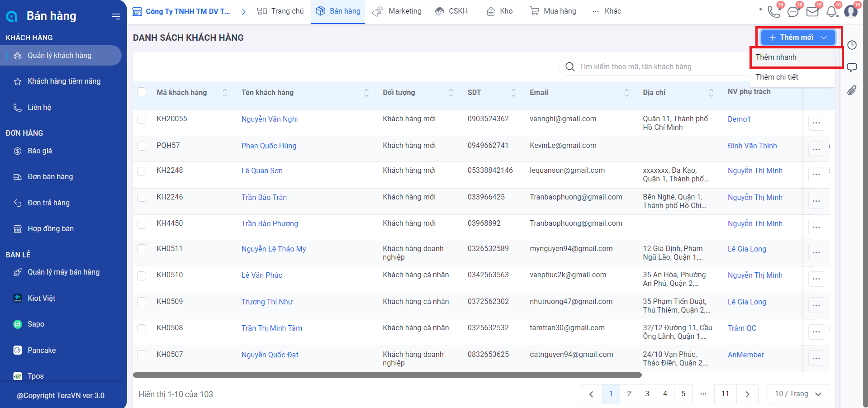The width and height of the screenshot is (868, 408).
Task: Open the mail envelope icon in header
Action: pyautogui.click(x=812, y=11)
